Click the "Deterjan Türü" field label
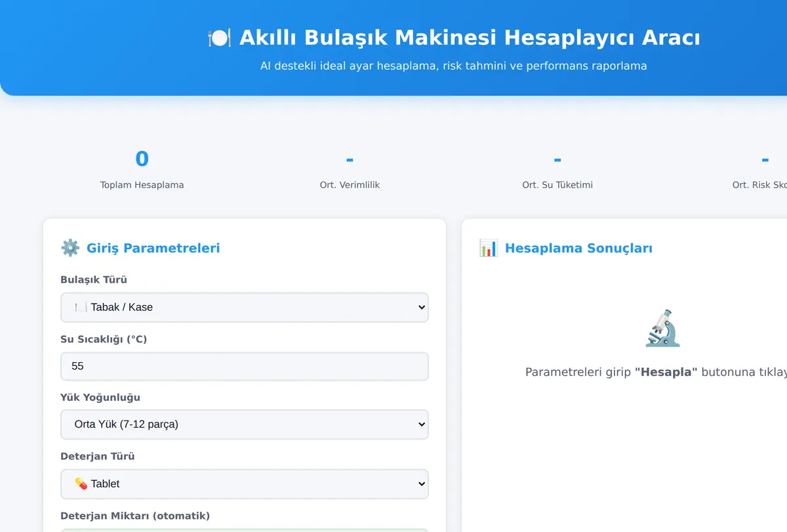787x532 pixels. pos(98,456)
